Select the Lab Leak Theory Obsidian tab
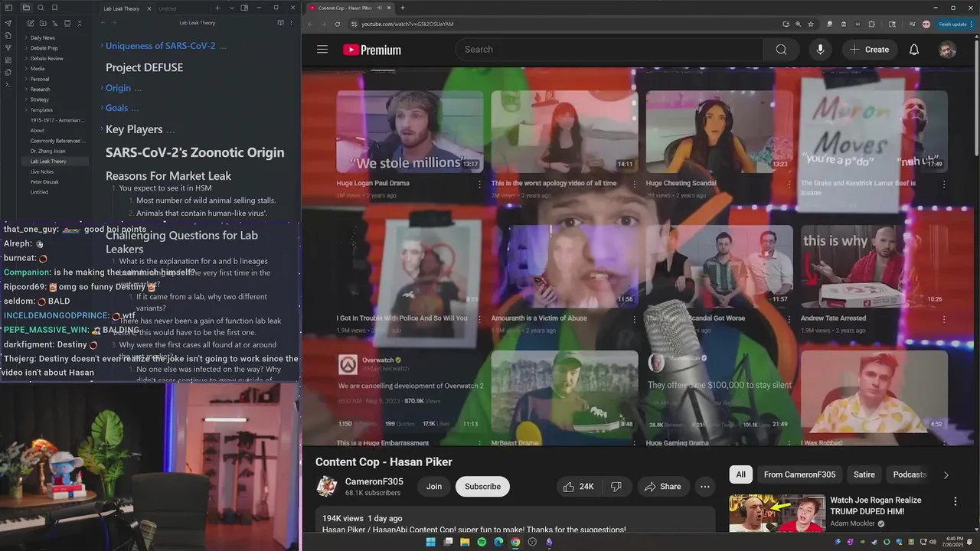This screenshot has width=980, height=551. coord(122,8)
